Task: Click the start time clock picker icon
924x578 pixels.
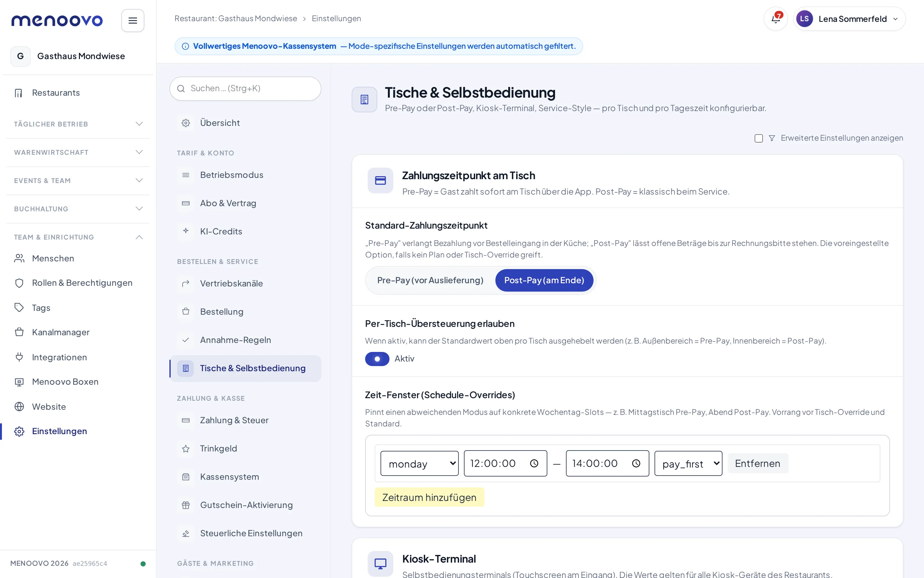Action: click(x=534, y=463)
